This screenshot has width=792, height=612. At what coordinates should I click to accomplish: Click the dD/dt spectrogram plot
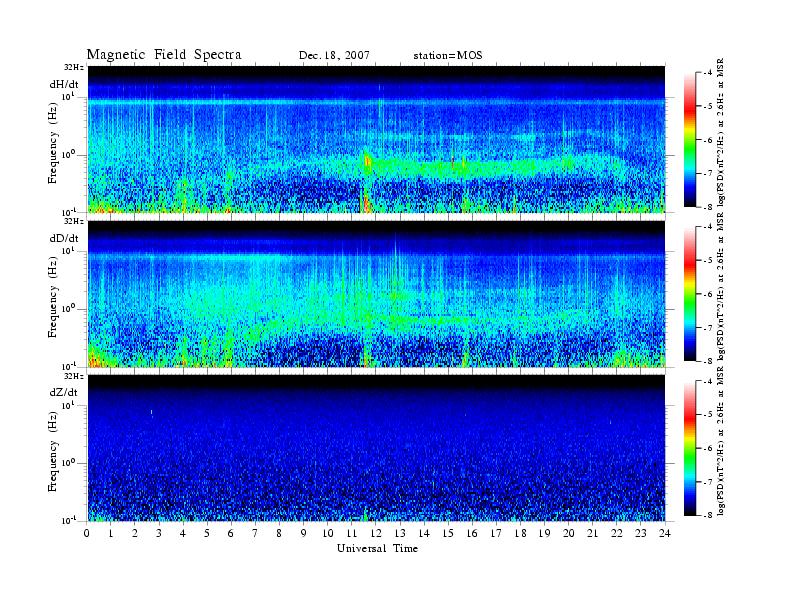click(376, 293)
